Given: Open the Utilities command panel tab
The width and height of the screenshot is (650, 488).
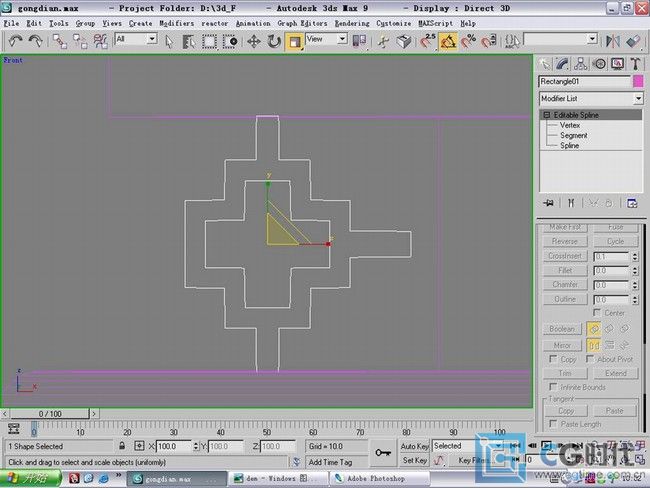Looking at the screenshot, I should pyautogui.click(x=635, y=64).
